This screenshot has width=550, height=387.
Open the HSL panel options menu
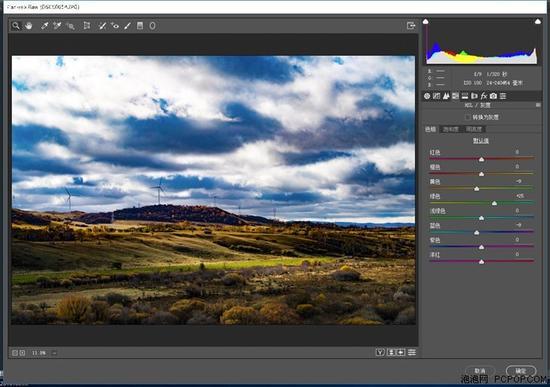(x=538, y=105)
